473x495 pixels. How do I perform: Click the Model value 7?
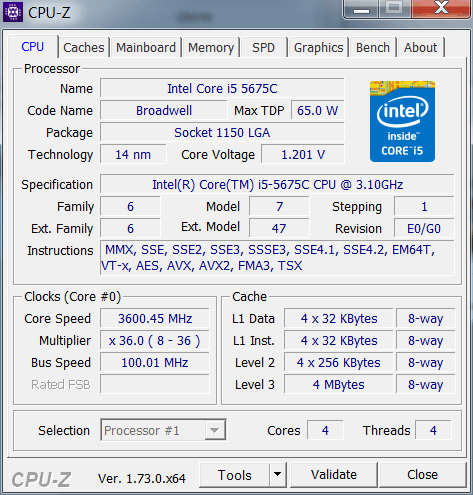click(x=279, y=207)
